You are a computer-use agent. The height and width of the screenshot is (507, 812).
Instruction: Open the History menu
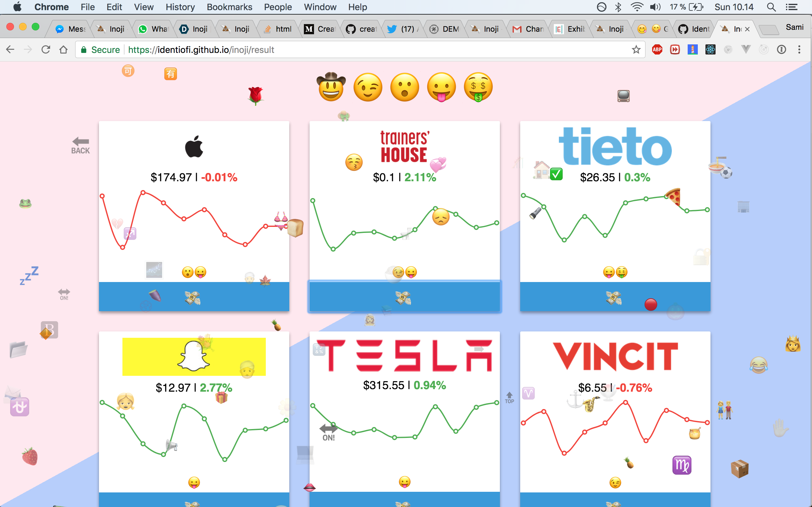pos(180,7)
